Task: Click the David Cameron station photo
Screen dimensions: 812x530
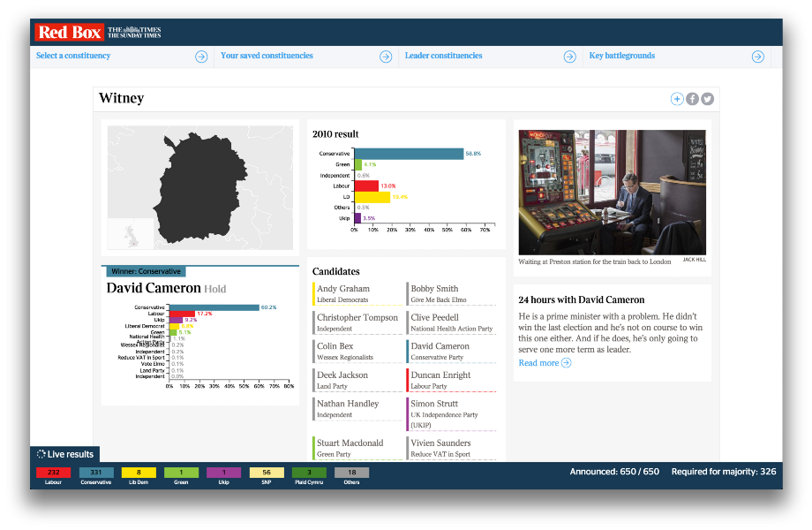Action: (612, 192)
